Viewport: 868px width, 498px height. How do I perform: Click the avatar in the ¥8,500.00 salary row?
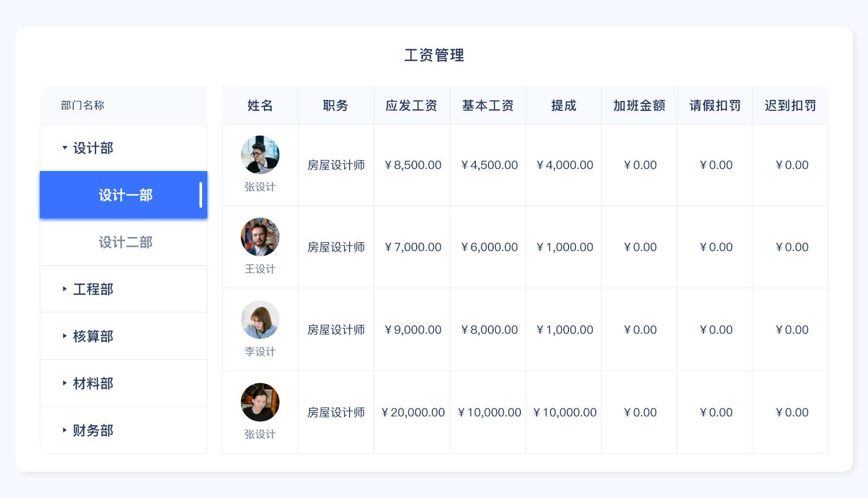260,155
